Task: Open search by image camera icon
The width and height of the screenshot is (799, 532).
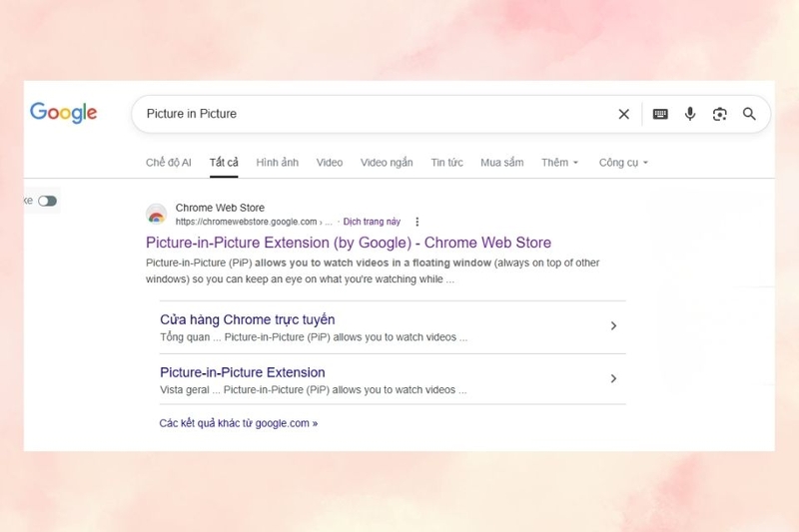Action: [x=719, y=114]
